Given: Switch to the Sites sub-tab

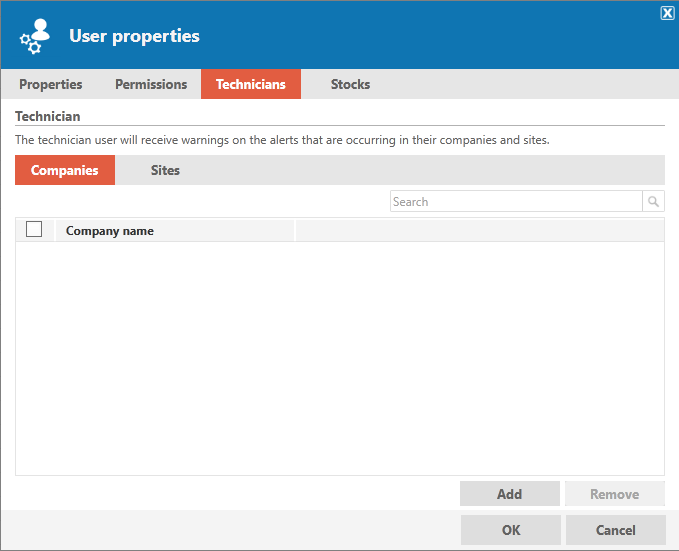Looking at the screenshot, I should 165,170.
